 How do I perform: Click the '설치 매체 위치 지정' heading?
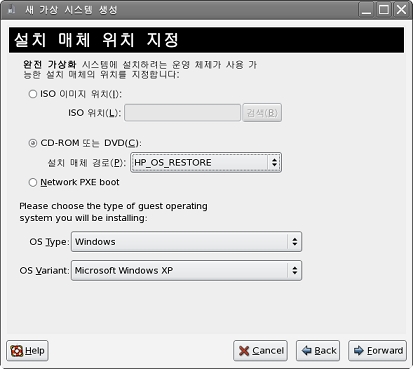(x=96, y=40)
